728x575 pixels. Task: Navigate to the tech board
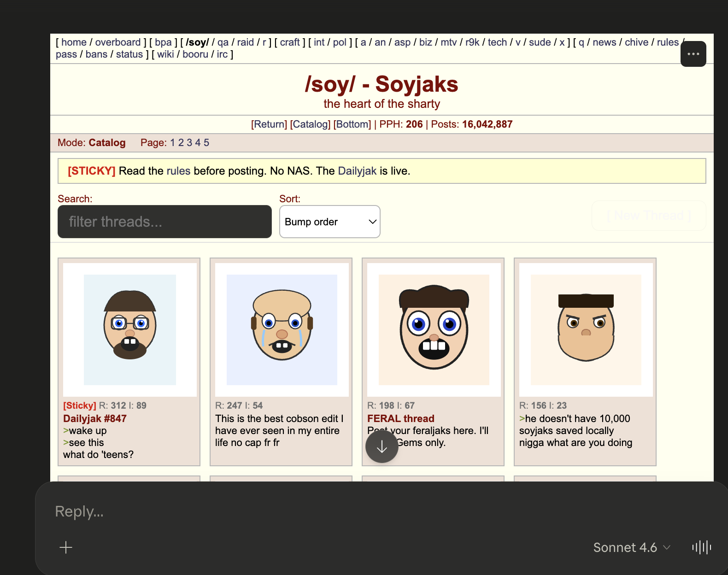coord(497,42)
